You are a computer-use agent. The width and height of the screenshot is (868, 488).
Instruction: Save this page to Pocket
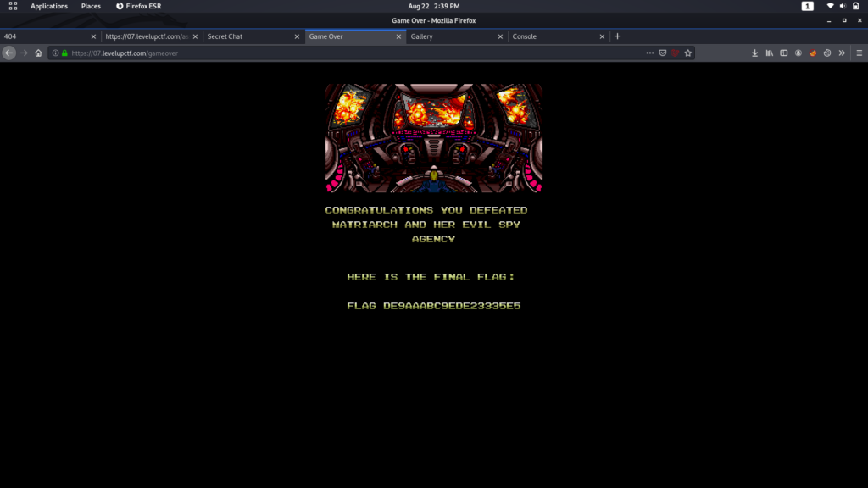tap(663, 53)
